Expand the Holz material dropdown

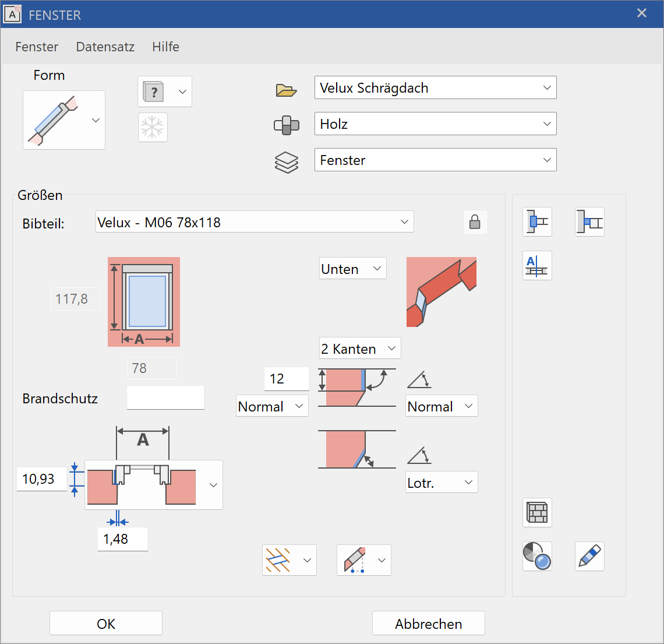(435, 124)
